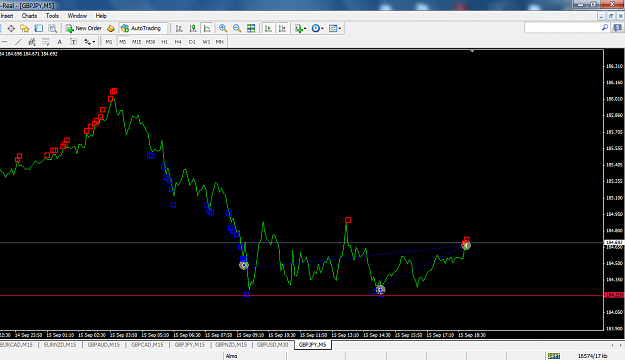This screenshot has width=625, height=360.
Task: Select the Text Label tool
Action: pyautogui.click(x=73, y=41)
